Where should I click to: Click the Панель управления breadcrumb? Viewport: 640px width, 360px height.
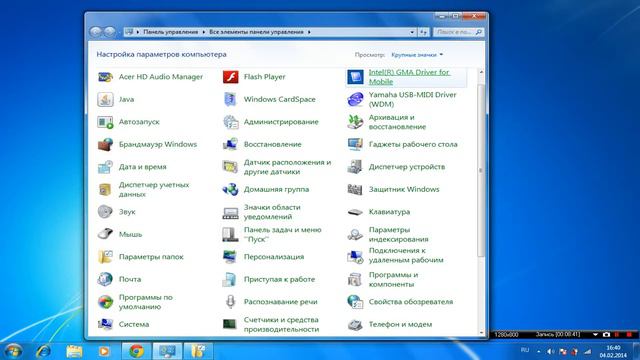pyautogui.click(x=170, y=32)
